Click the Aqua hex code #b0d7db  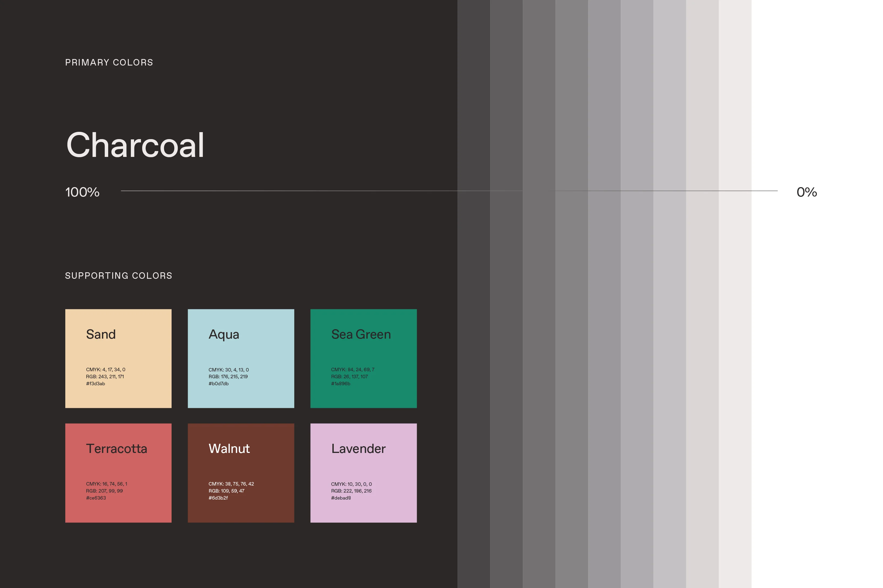219,384
